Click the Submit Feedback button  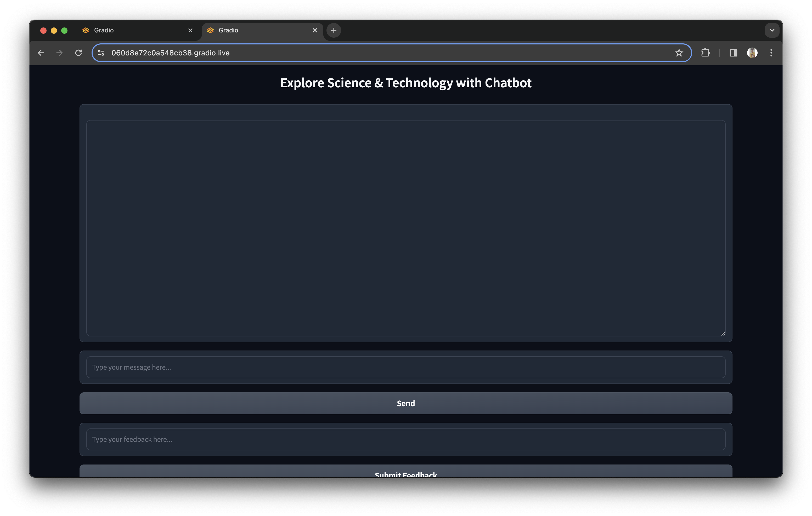[x=406, y=471]
